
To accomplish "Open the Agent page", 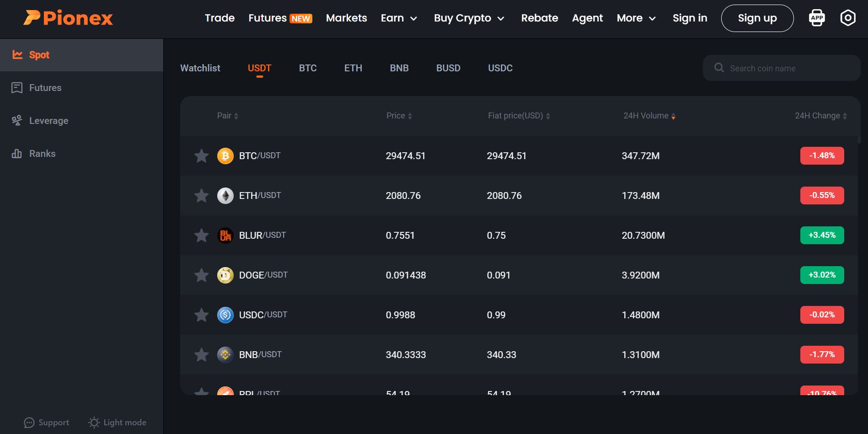I will tap(587, 18).
